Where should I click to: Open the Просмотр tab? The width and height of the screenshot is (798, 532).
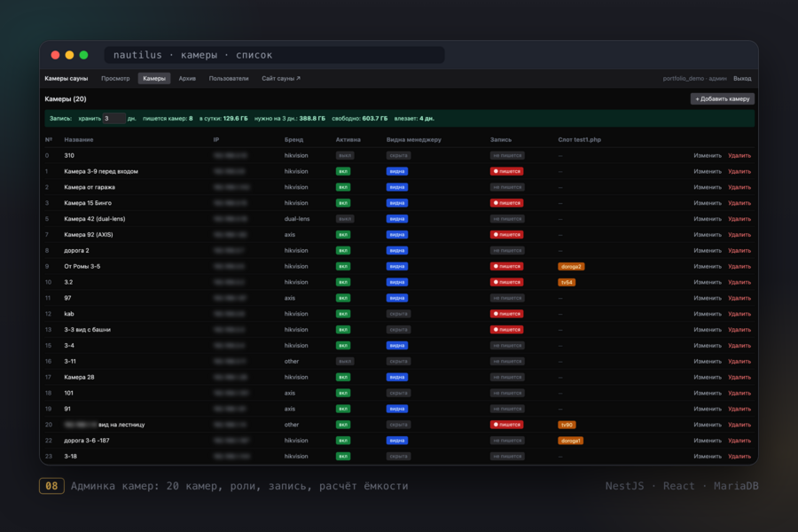coord(115,78)
